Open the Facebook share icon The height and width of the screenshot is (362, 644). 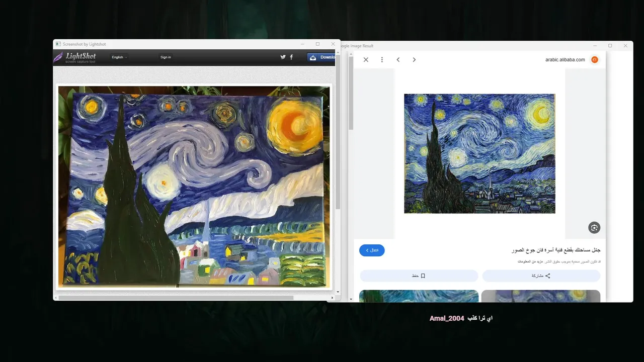point(291,57)
